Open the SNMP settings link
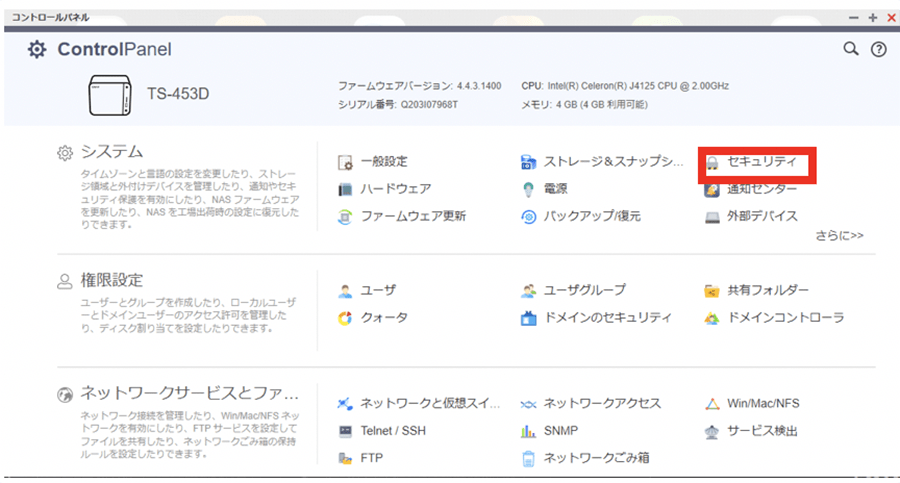This screenshot has height=483, width=900. point(561,431)
